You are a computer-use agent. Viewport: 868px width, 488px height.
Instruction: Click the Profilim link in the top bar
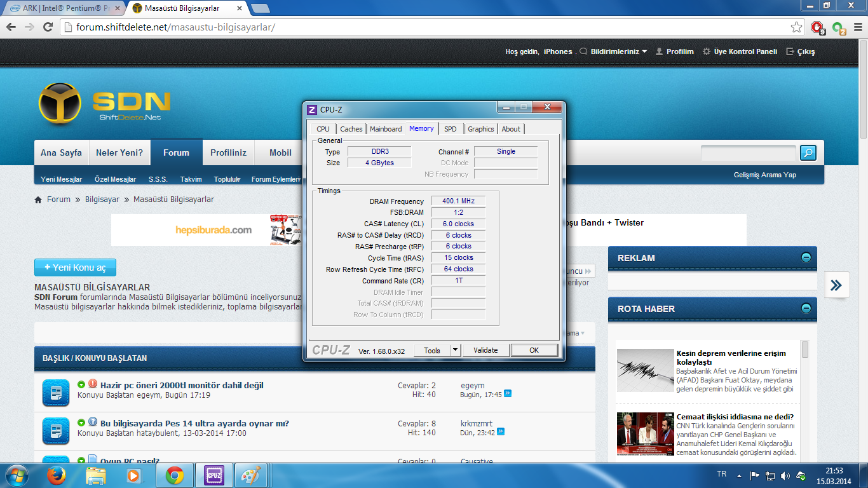coord(675,51)
